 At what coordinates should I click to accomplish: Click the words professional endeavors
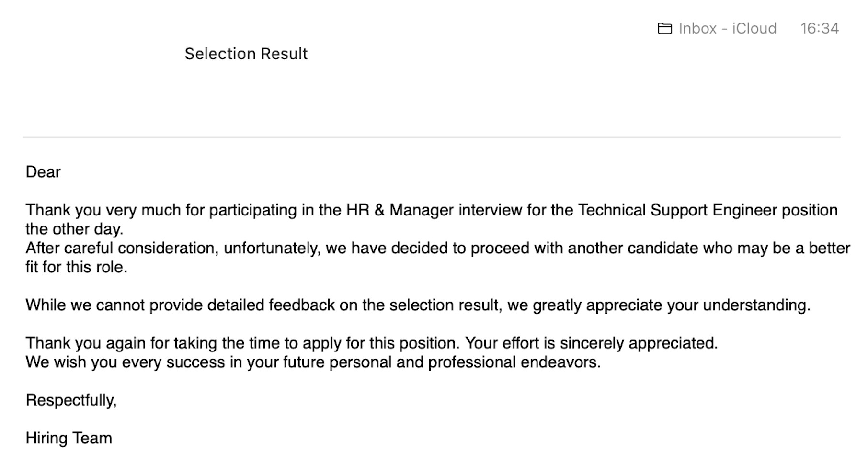514,362
